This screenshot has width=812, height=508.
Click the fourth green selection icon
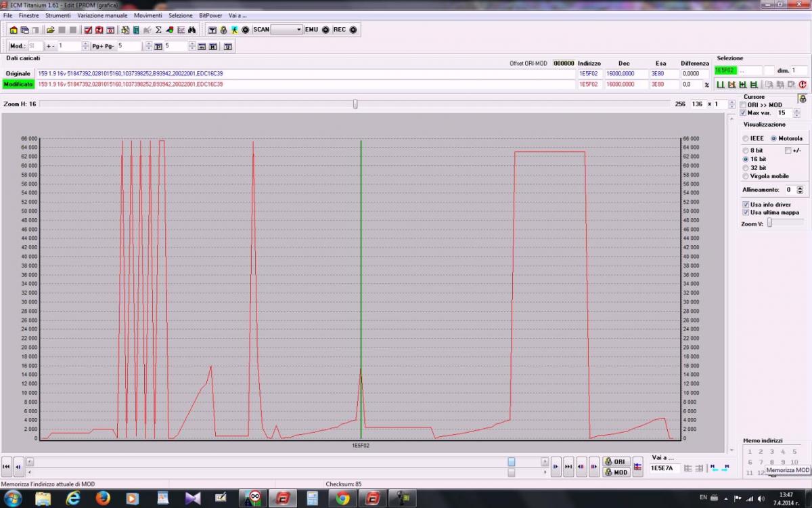pos(753,85)
